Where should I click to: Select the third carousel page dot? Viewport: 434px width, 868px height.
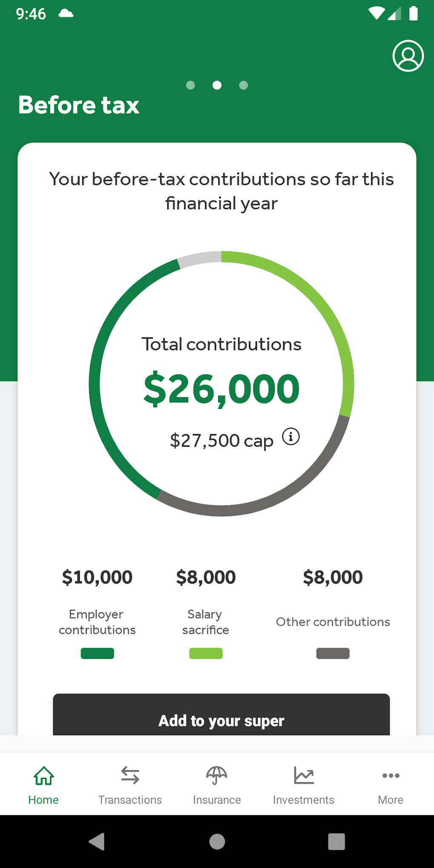pos(243,85)
